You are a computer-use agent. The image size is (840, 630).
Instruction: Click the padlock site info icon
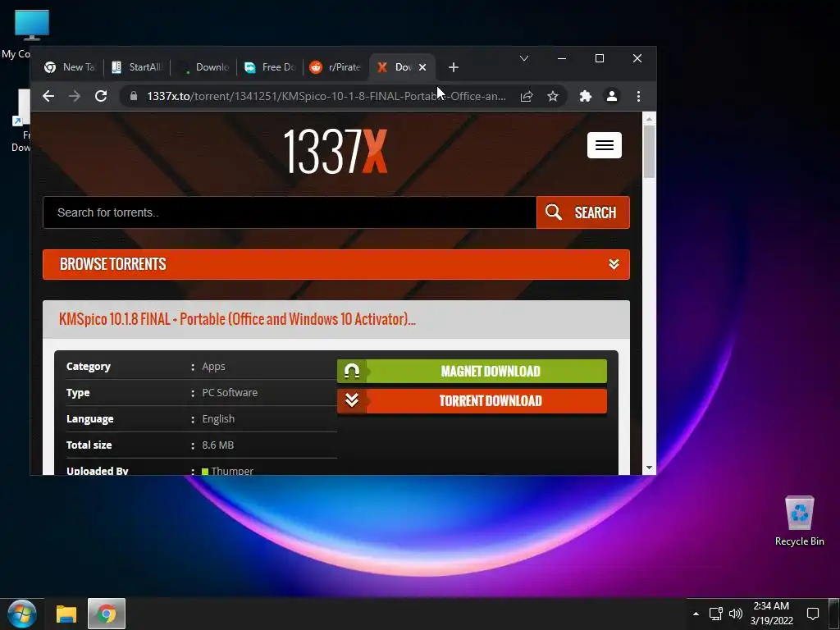(134, 96)
